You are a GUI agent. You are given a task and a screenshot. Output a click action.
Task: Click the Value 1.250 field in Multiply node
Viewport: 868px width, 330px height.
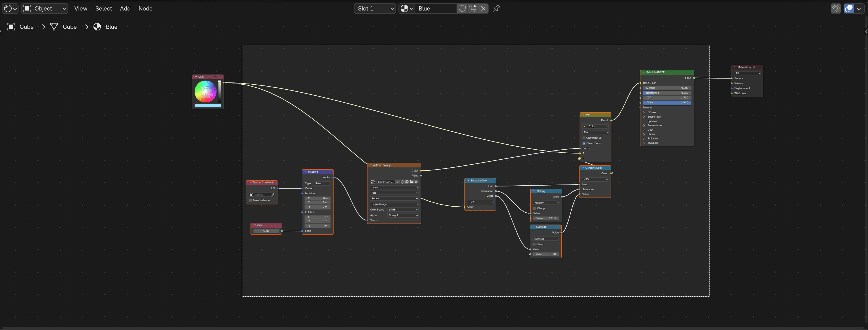[546, 218]
